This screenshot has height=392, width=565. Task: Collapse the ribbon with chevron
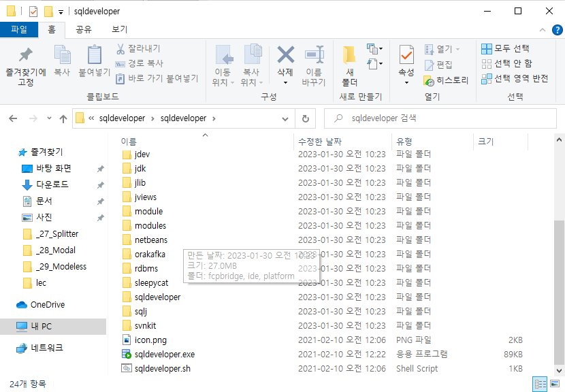pyautogui.click(x=543, y=30)
